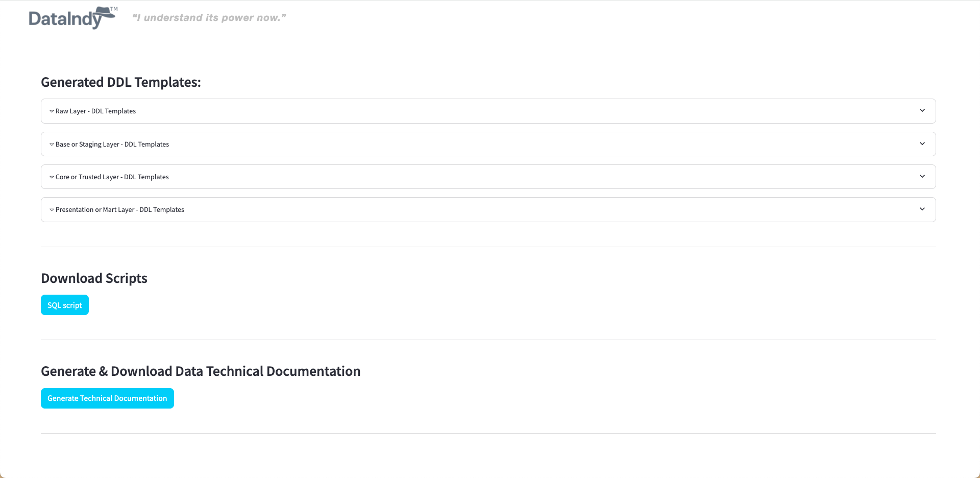980x478 pixels.
Task: Click the chevron icon beside Presentation or Mart Layer
Action: click(x=51, y=209)
